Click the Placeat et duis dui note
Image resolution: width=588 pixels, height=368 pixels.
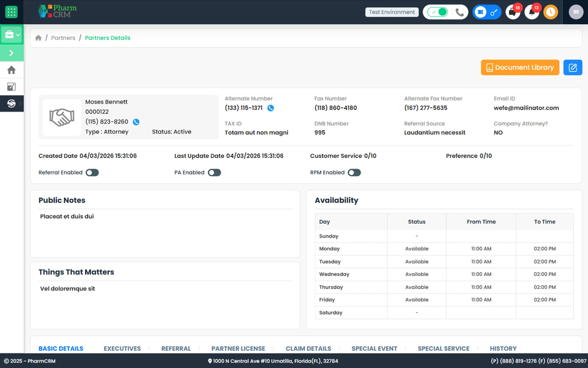(67, 216)
